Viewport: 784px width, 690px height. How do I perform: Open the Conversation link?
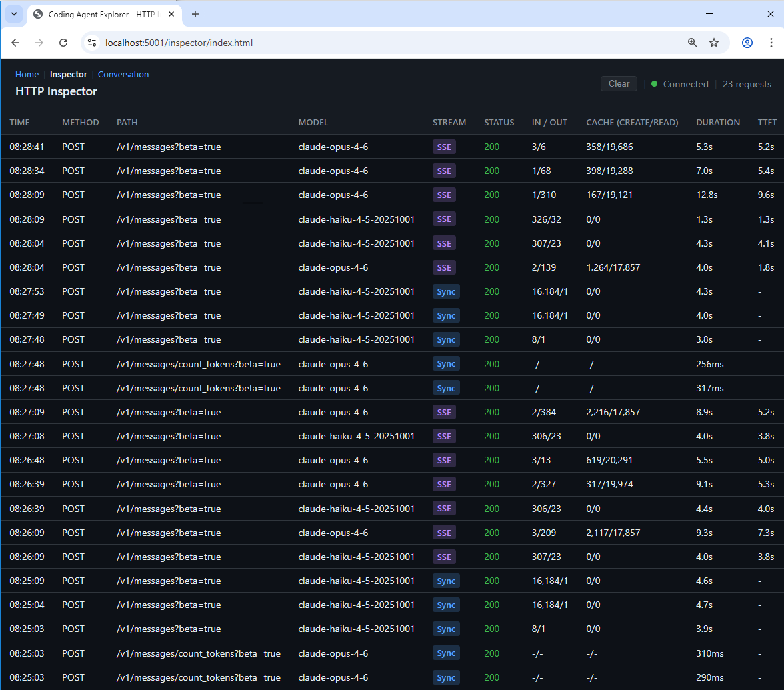point(123,74)
